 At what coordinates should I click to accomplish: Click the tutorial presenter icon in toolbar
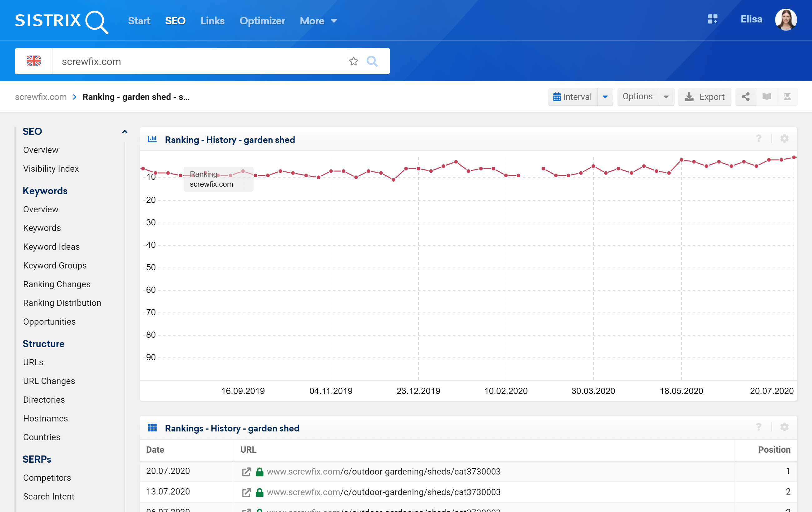pyautogui.click(x=787, y=97)
